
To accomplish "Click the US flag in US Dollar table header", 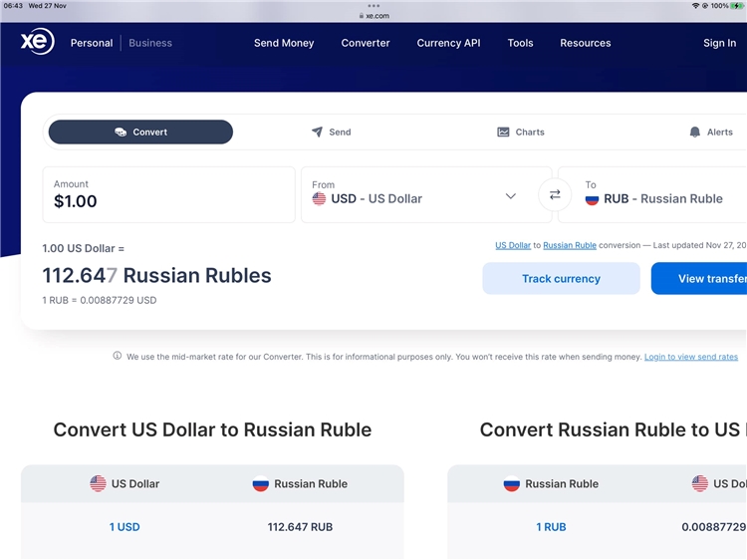I will pyautogui.click(x=99, y=483).
